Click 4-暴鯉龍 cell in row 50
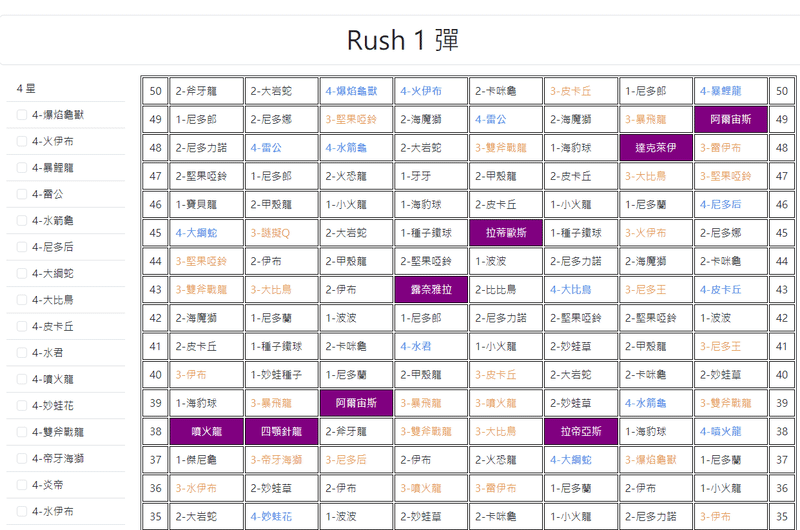 (731, 91)
